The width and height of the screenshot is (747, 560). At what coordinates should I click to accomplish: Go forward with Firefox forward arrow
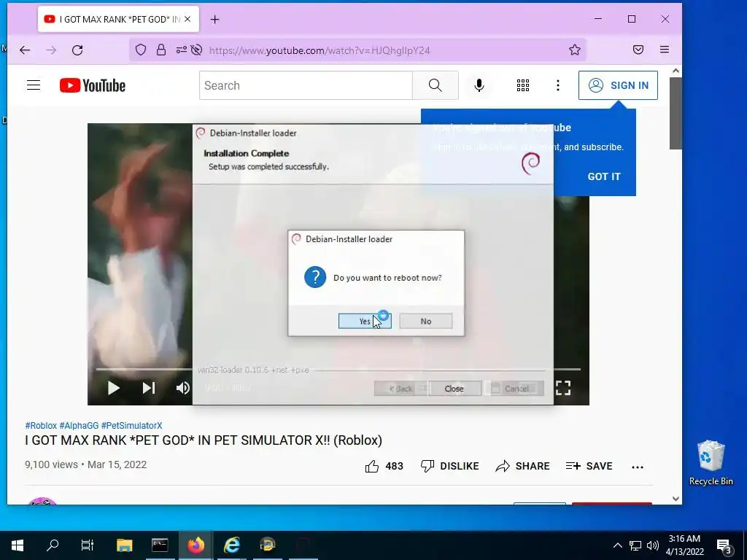(51, 50)
